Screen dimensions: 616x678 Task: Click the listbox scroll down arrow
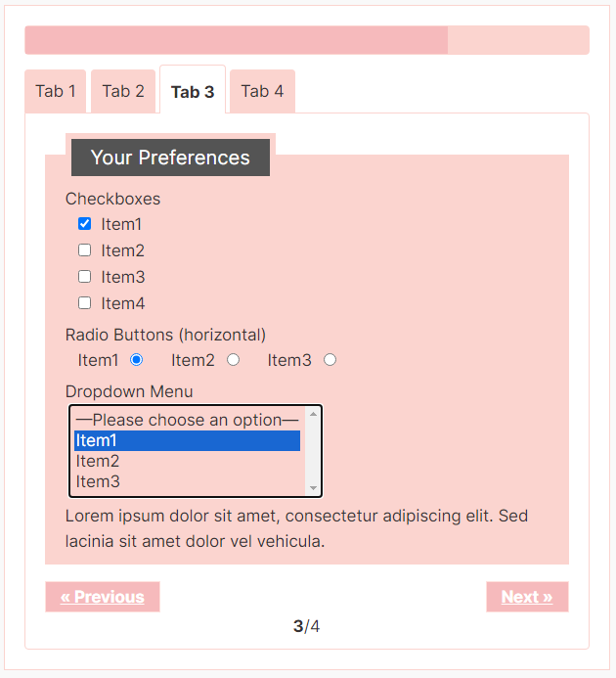coord(314,488)
